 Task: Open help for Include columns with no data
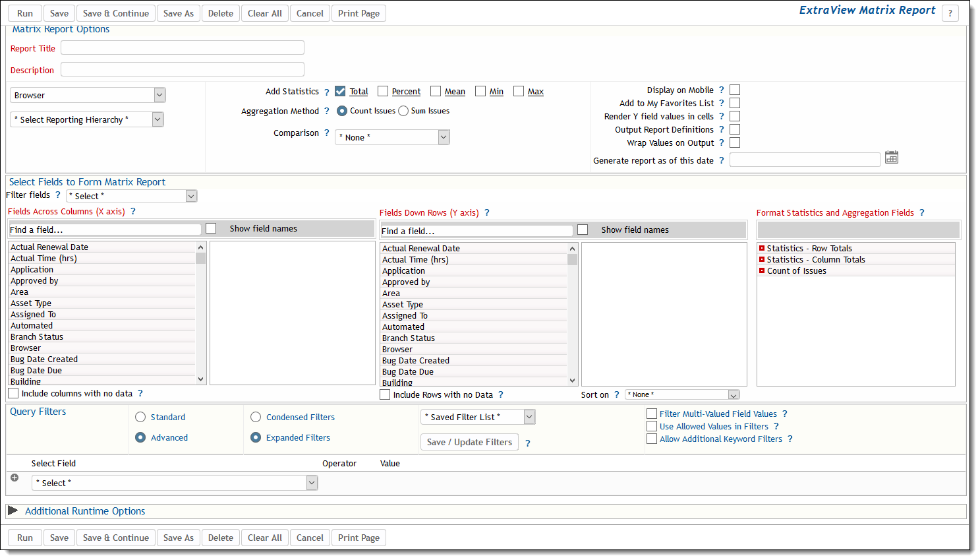click(140, 393)
